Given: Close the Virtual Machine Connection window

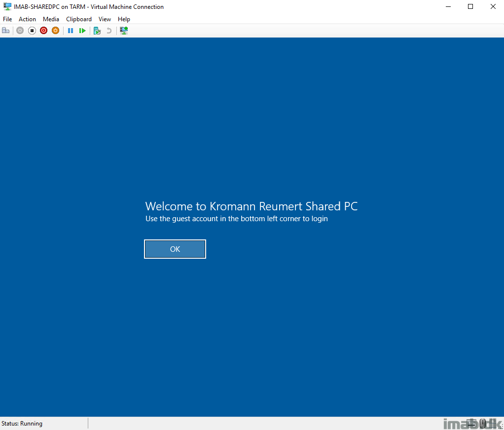Looking at the screenshot, I should 493,6.
